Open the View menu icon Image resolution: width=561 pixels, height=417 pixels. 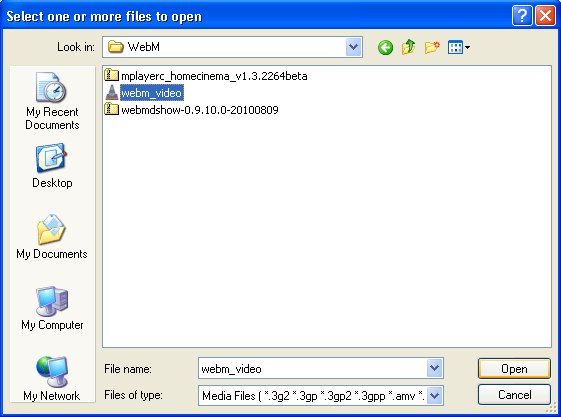(459, 47)
